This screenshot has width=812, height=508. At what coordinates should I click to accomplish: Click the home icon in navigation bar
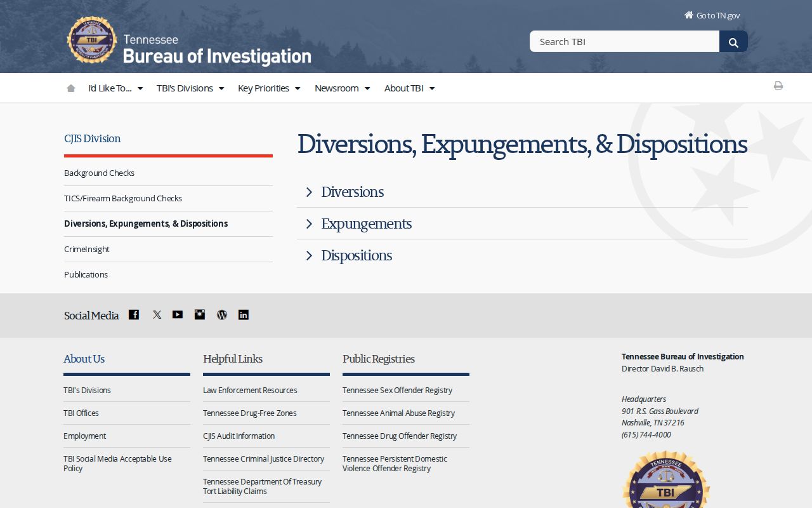coord(71,88)
